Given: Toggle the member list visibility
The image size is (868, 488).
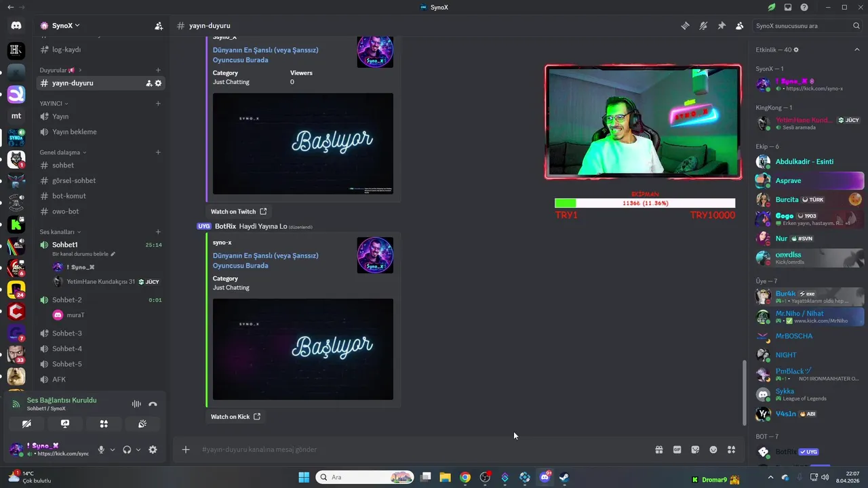Looking at the screenshot, I should tap(739, 26).
